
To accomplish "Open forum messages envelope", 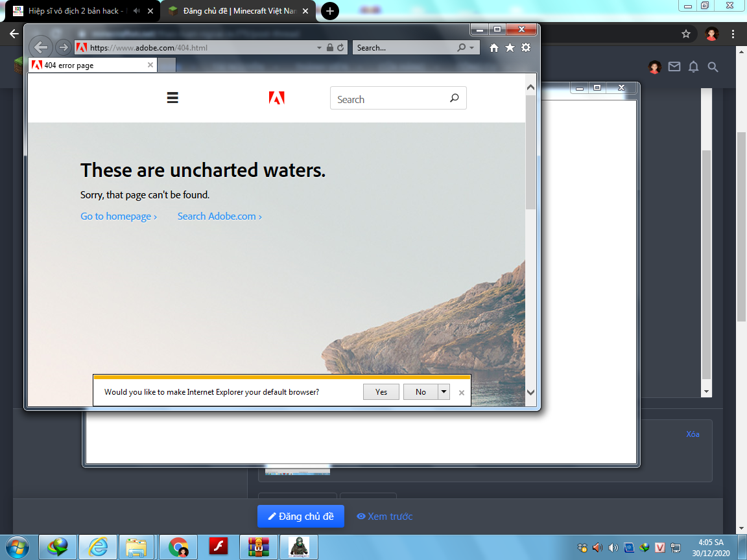I will (x=674, y=67).
